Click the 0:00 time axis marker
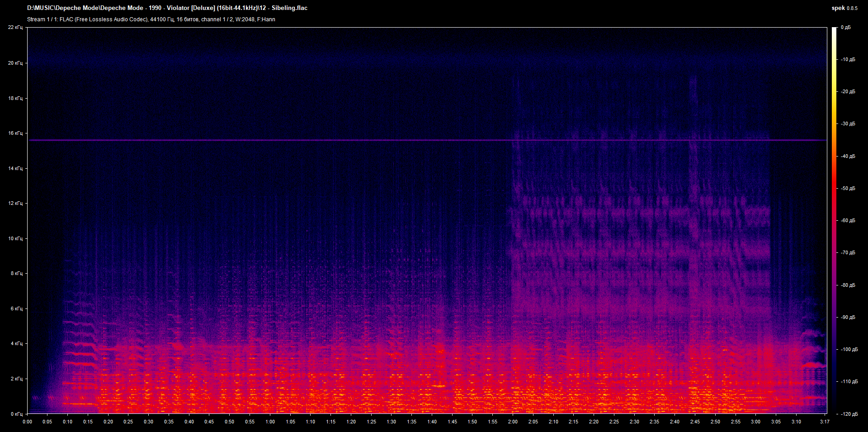The height and width of the screenshot is (432, 868). [x=28, y=422]
